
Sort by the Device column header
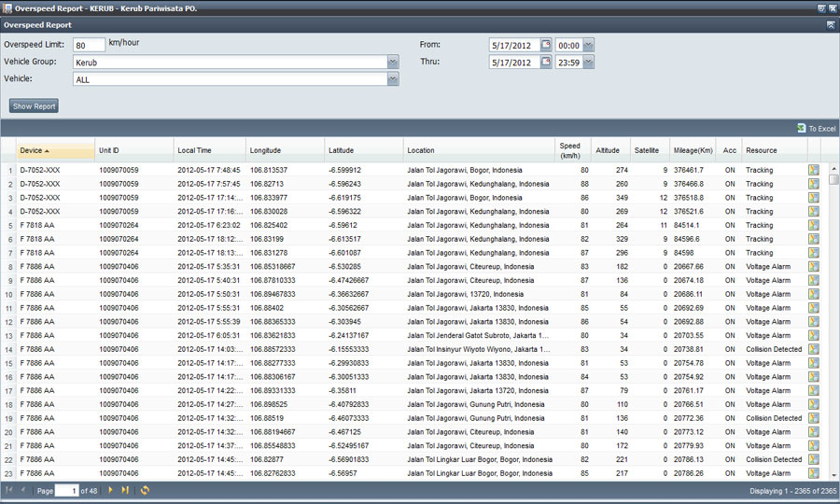[54, 150]
